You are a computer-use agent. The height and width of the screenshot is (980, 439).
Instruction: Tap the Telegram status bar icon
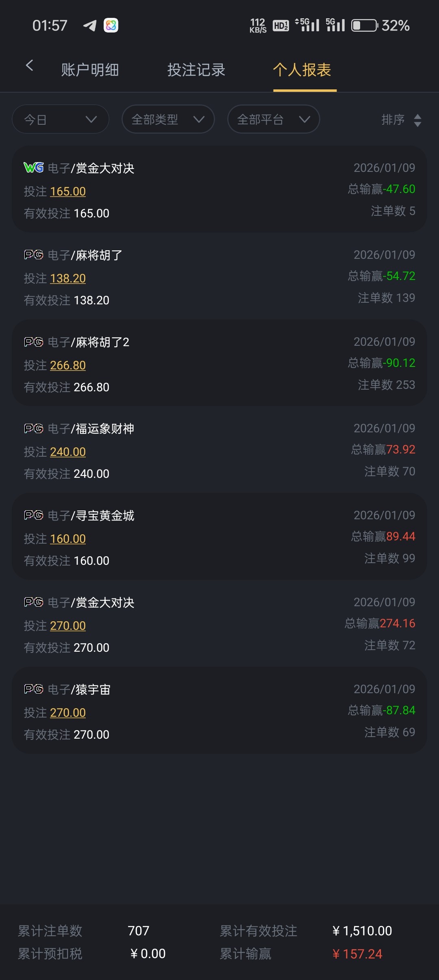coord(90,26)
